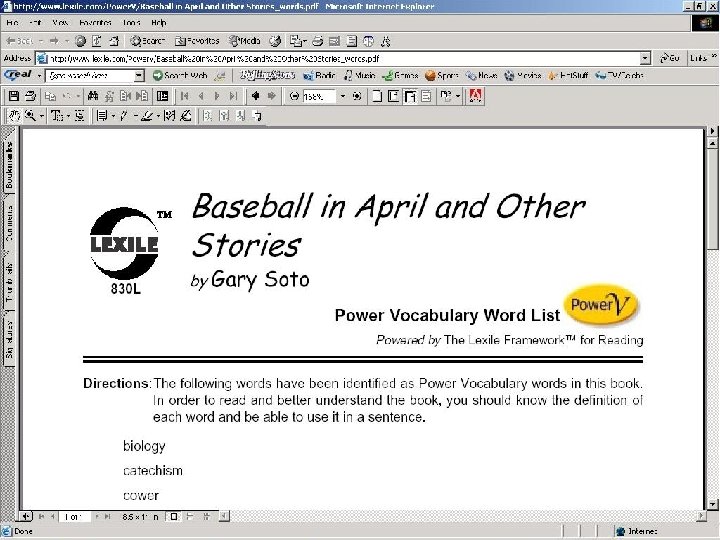The height and width of the screenshot is (540, 720).
Task: Go to first page using Acrobat toolbar arrow
Action: 185,96
